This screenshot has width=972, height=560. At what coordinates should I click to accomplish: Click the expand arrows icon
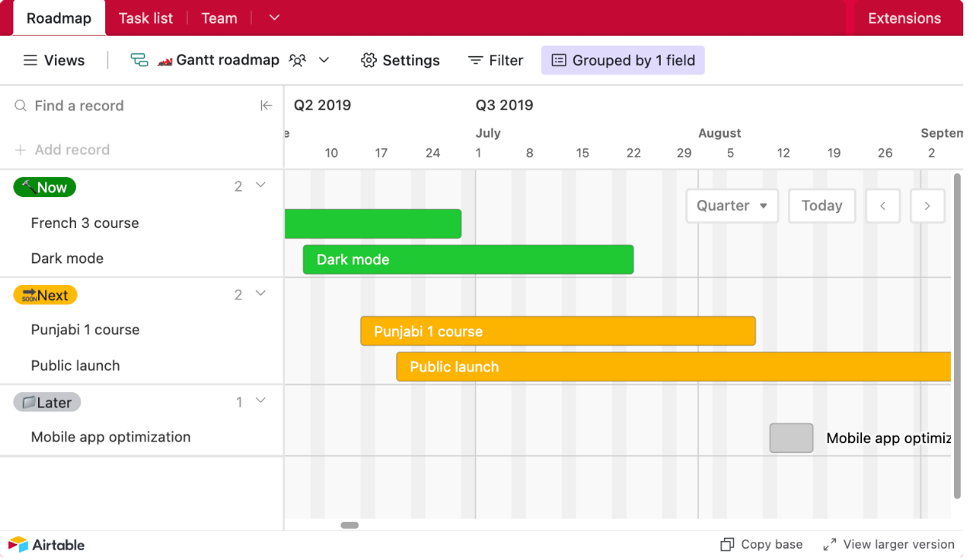pos(829,544)
